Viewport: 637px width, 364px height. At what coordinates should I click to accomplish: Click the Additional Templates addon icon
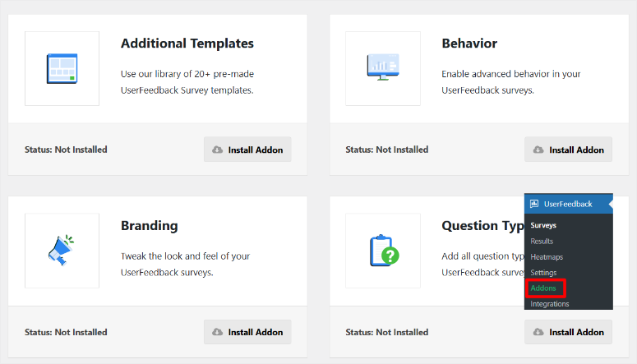(62, 68)
